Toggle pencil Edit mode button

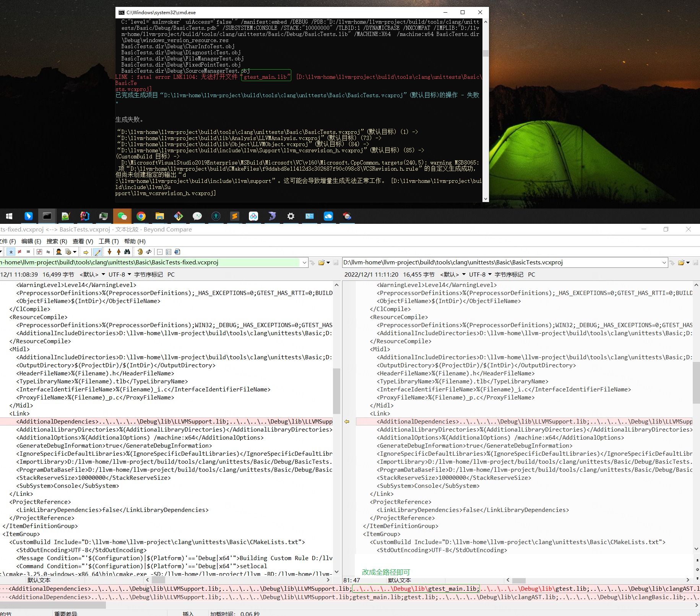97,252
